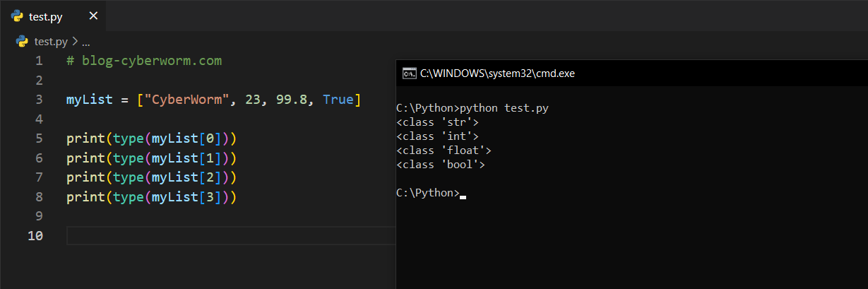
Task: Select the test.py tab label
Action: point(46,16)
